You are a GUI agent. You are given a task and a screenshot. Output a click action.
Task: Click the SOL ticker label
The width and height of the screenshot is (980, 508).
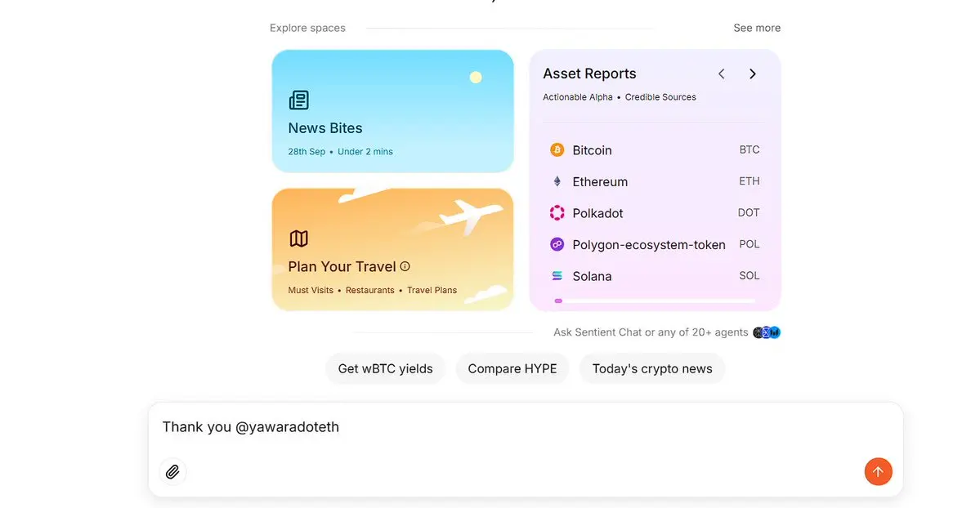tap(750, 275)
